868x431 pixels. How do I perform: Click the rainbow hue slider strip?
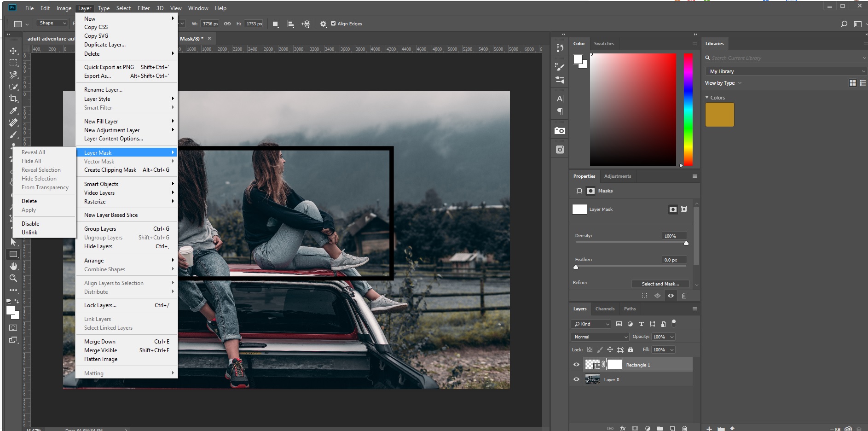click(x=688, y=110)
